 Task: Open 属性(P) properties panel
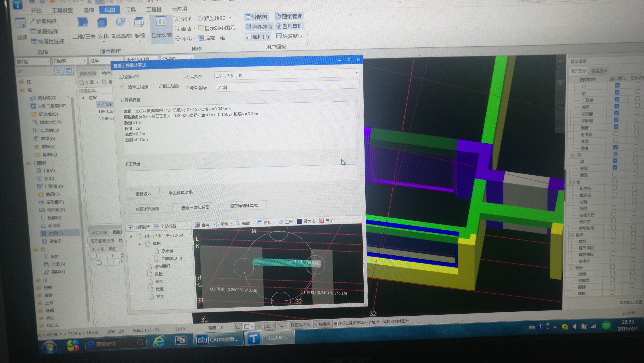pyautogui.click(x=257, y=37)
